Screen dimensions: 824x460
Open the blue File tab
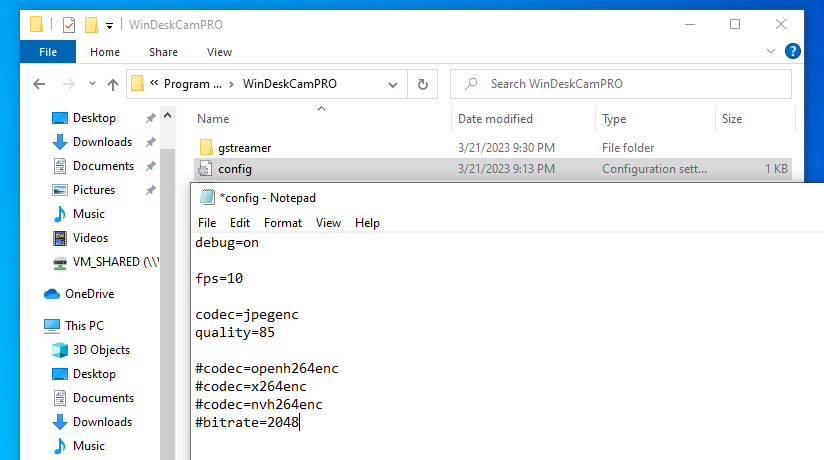click(47, 52)
